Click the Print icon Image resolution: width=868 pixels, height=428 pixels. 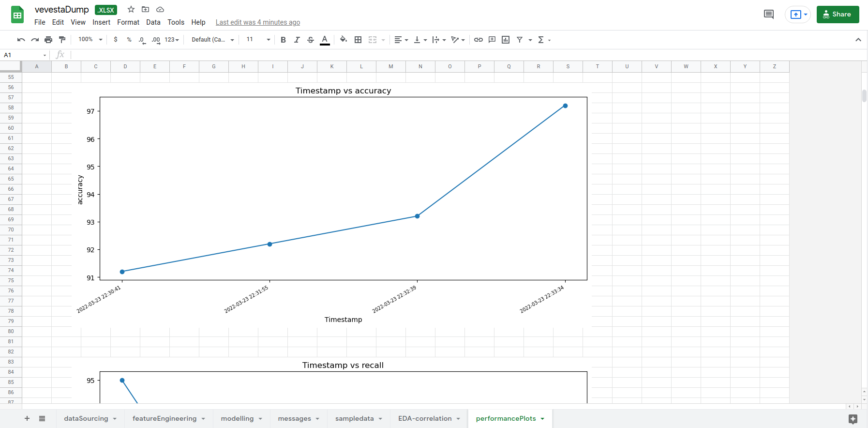point(48,40)
